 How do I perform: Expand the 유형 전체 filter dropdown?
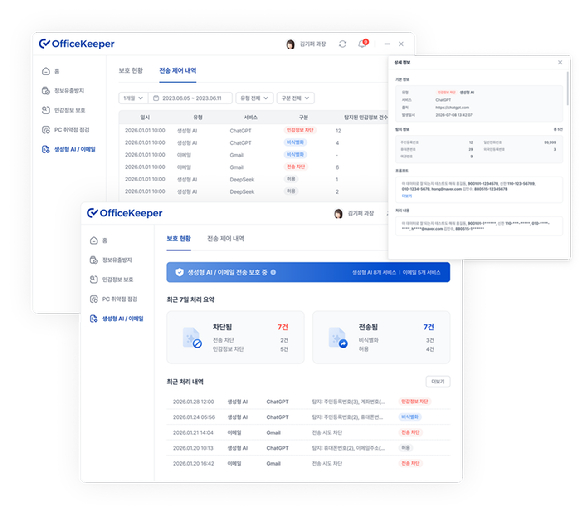tap(254, 98)
